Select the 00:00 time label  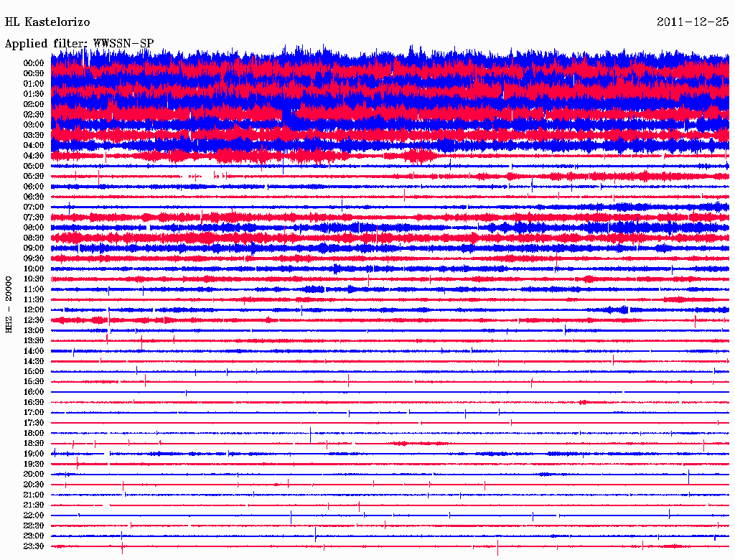point(34,63)
